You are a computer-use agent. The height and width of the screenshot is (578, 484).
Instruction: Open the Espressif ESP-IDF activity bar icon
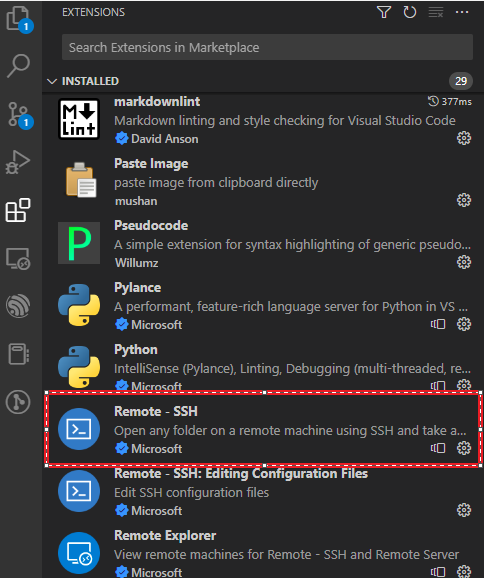[x=18, y=306]
